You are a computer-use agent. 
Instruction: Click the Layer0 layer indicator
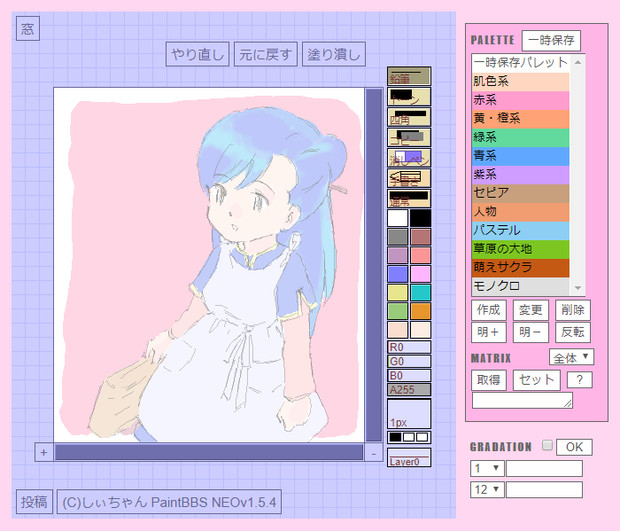(408, 461)
